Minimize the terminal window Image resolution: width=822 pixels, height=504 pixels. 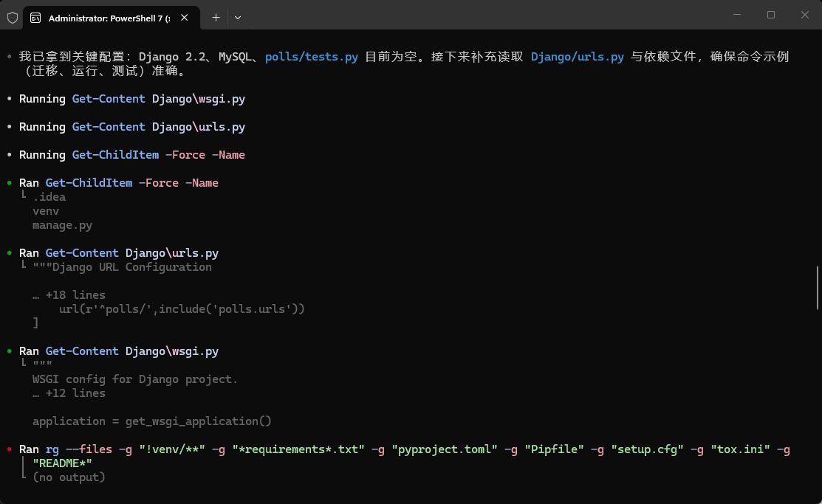[737, 15]
